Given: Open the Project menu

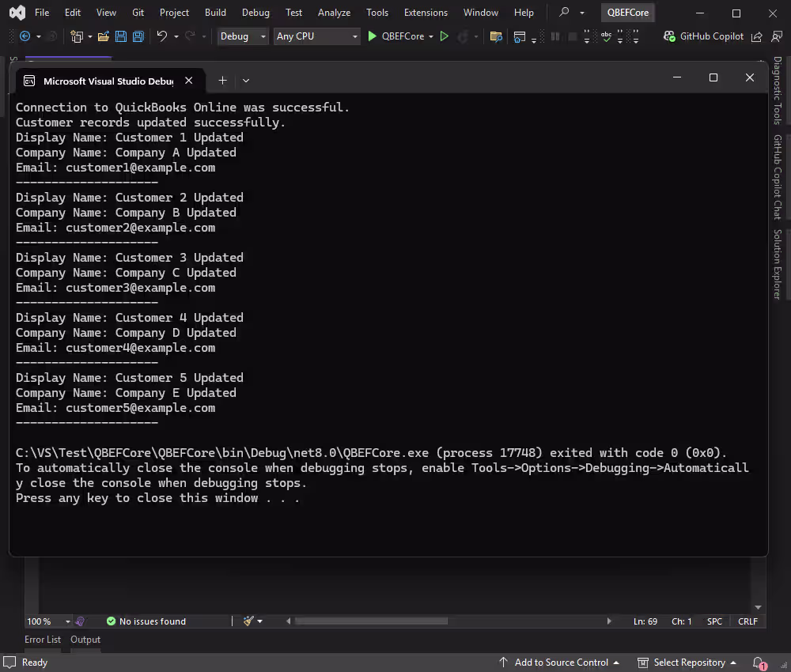Looking at the screenshot, I should 174,13.
